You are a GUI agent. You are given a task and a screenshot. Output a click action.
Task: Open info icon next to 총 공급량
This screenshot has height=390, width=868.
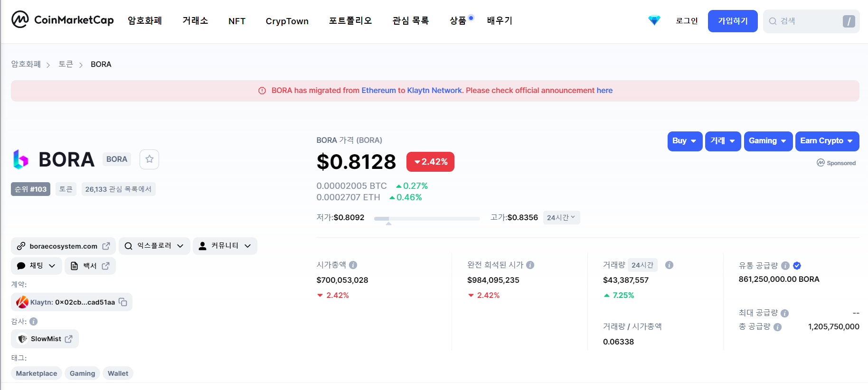777,327
